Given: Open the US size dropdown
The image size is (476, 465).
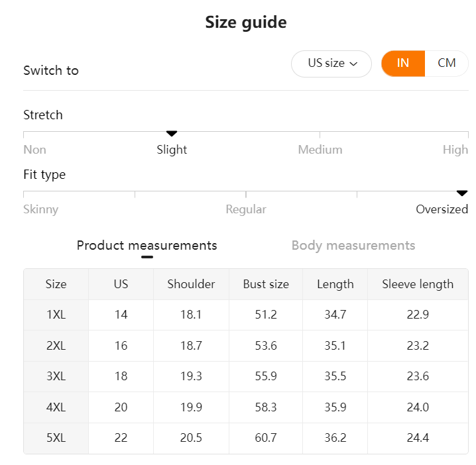Looking at the screenshot, I should pos(331,64).
